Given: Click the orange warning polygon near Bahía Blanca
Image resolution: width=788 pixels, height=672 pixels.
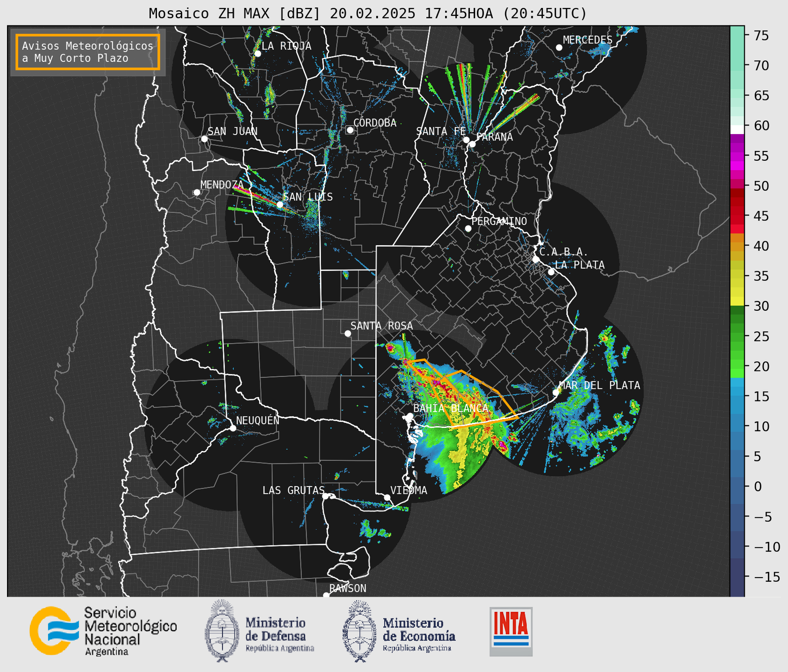Looking at the screenshot, I should point(461,393).
